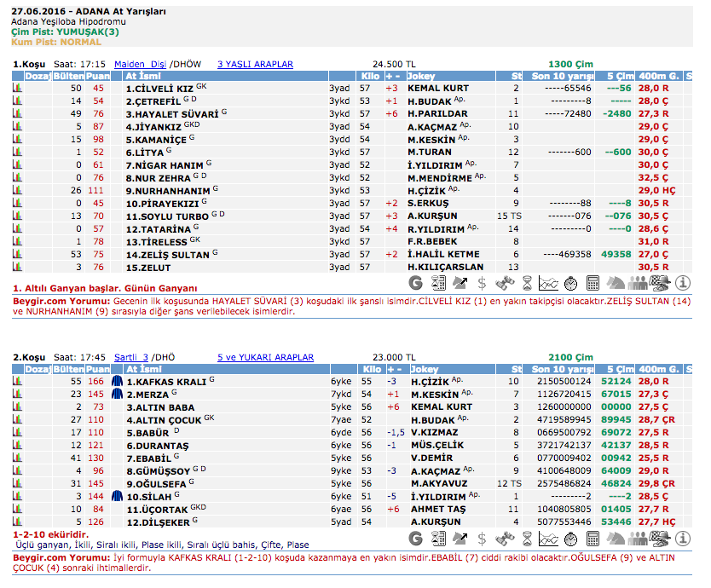This screenshot has height=588, width=711.
Task: Click the Jokey column header in race 2
Action: 425,370
